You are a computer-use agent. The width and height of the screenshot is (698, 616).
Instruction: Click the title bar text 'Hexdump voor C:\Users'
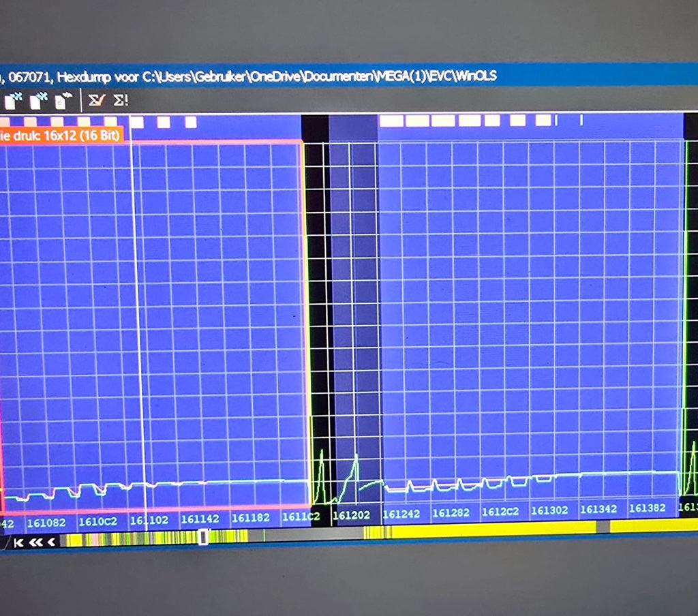[x=125, y=77]
